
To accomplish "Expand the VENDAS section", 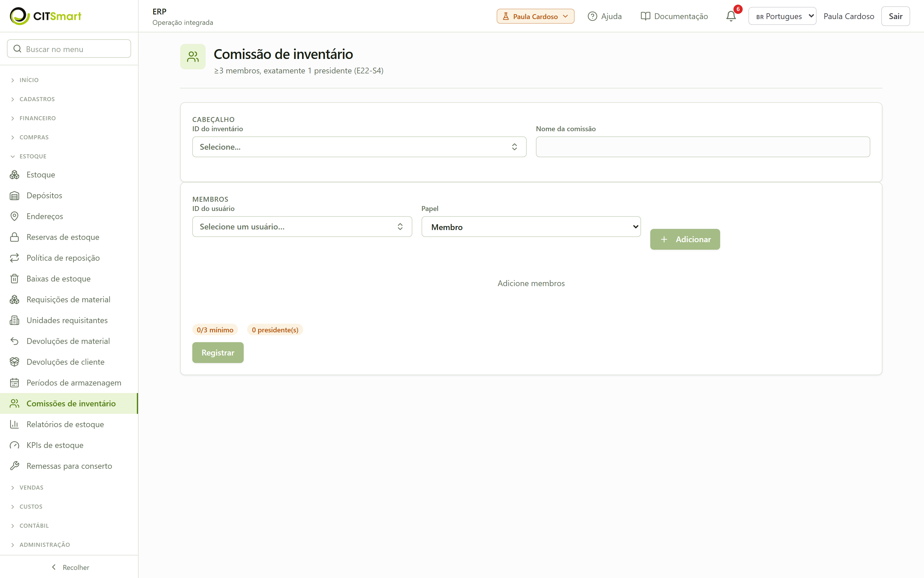I will pyautogui.click(x=27, y=488).
